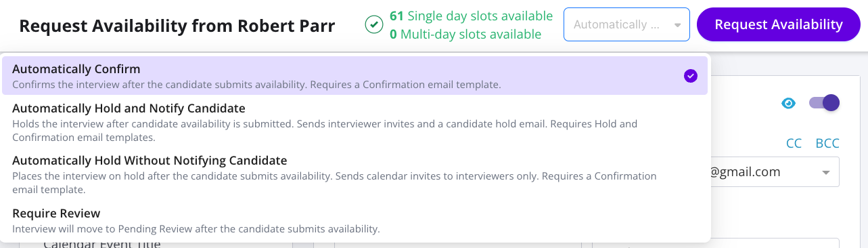Click the Automatically Confirm description text

[256, 85]
